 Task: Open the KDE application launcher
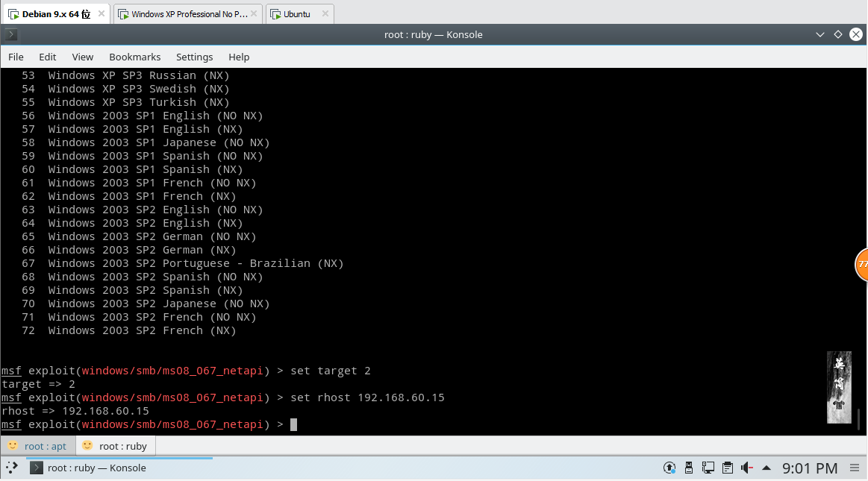click(x=12, y=468)
